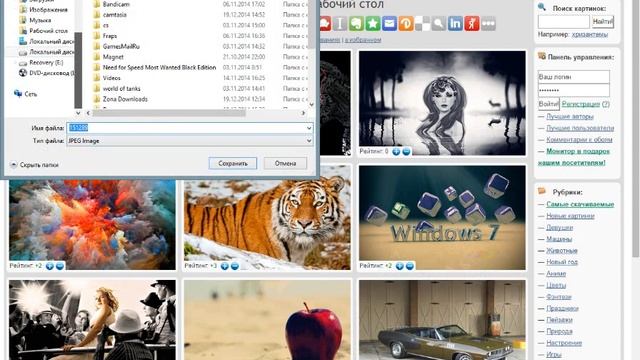
Task: Open the Windows 7 cubes wallpaper thumbnail
Action: (x=442, y=217)
